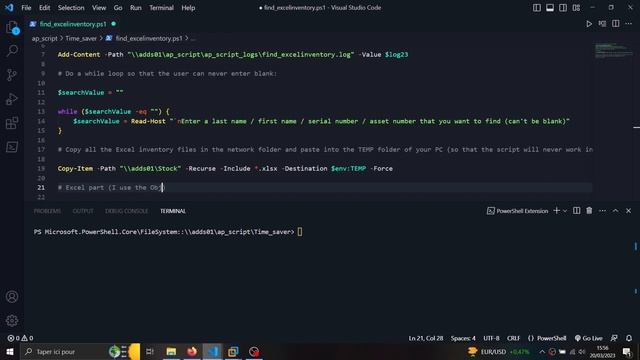Switch to the PROBLEMS panel tab
The width and height of the screenshot is (640, 360).
point(47,211)
